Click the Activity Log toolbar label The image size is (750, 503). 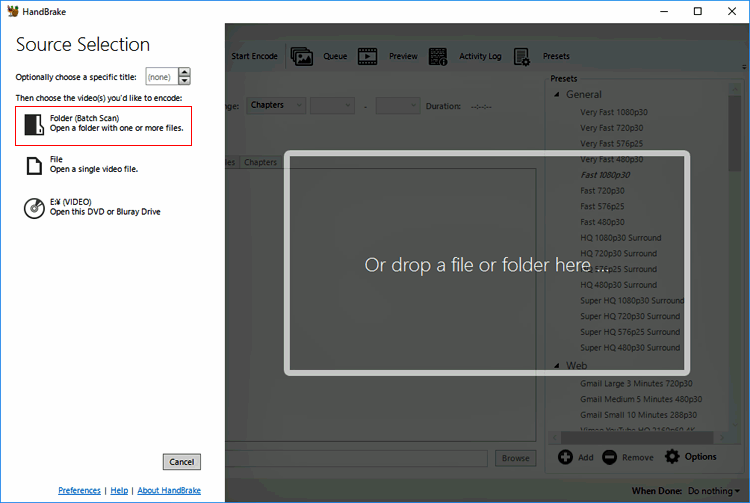click(480, 56)
